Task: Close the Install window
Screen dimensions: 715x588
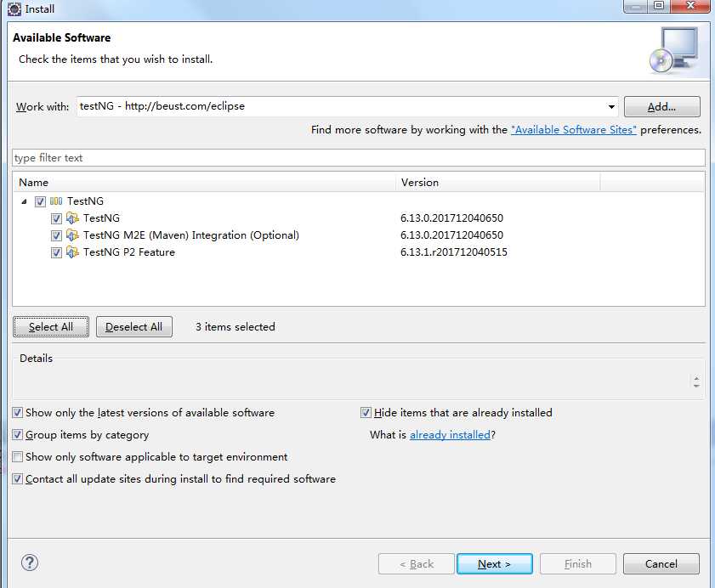Action: coord(690,6)
